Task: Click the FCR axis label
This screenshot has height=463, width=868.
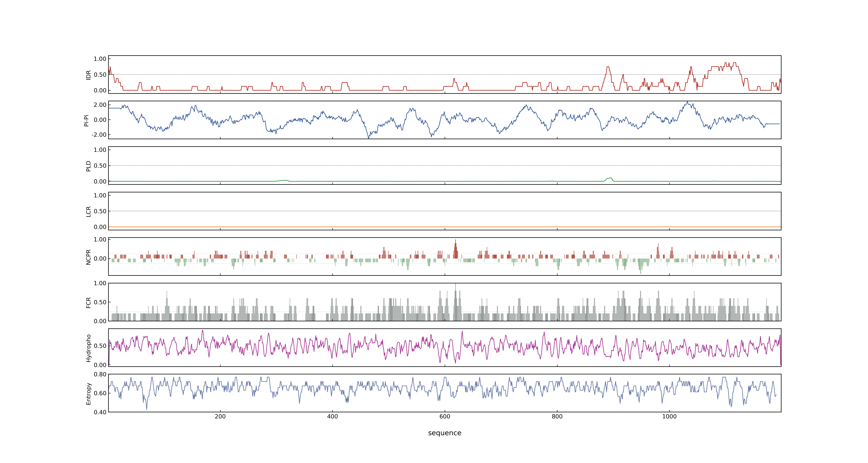Action: click(89, 302)
